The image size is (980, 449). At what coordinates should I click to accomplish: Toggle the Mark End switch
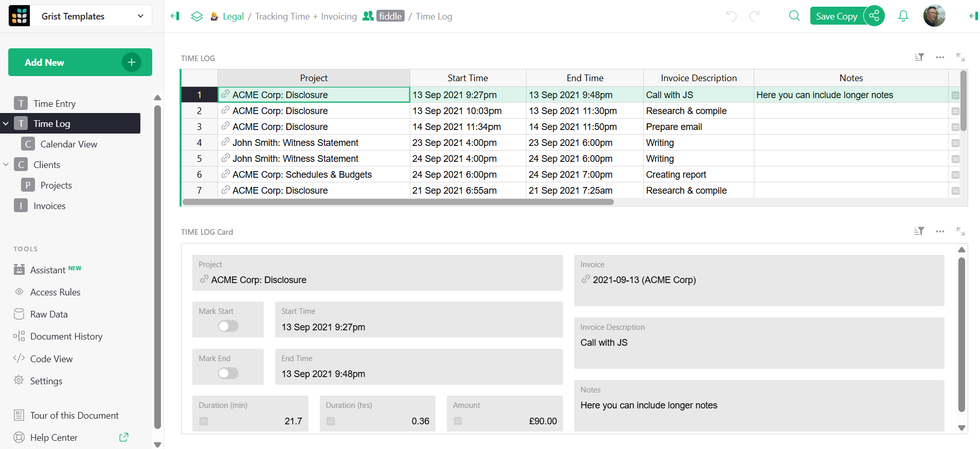click(x=228, y=373)
